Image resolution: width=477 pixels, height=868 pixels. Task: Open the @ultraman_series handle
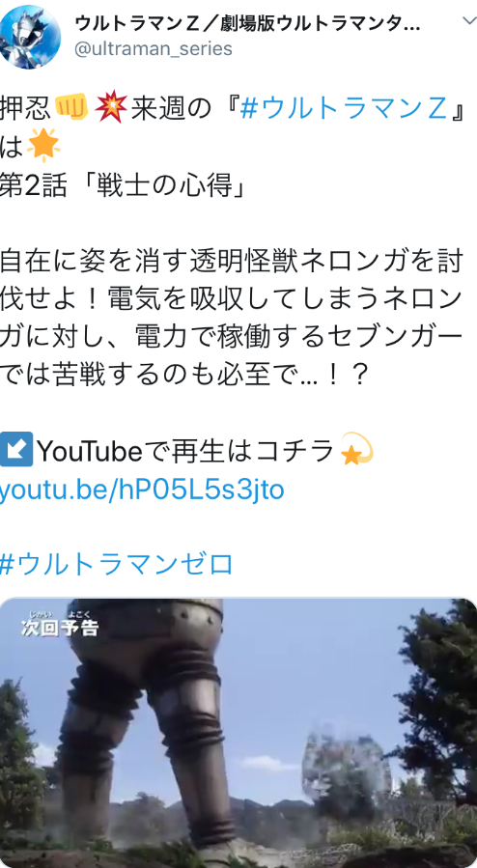(154, 48)
